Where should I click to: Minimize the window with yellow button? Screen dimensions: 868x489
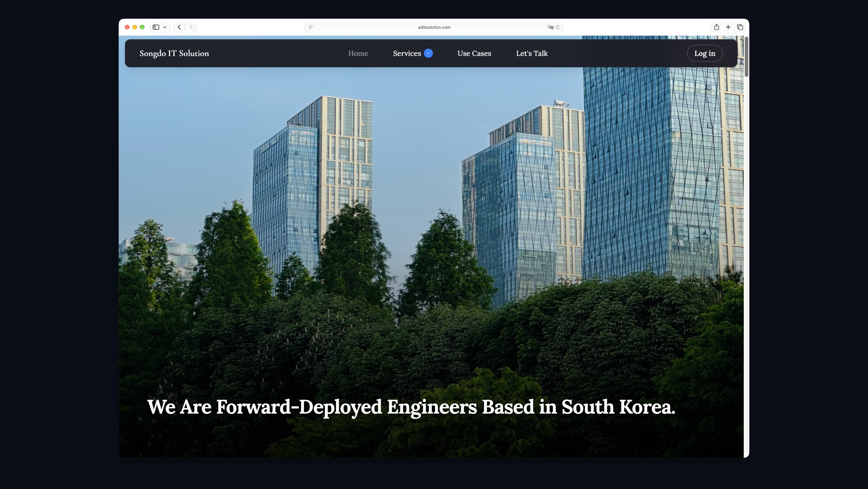(x=135, y=27)
